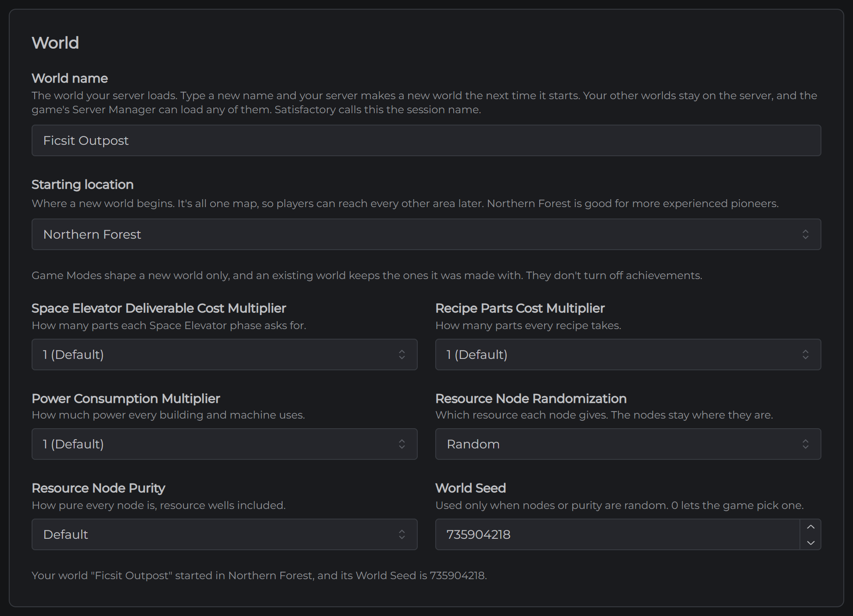Click the description 'Where a new world begins'

103,203
